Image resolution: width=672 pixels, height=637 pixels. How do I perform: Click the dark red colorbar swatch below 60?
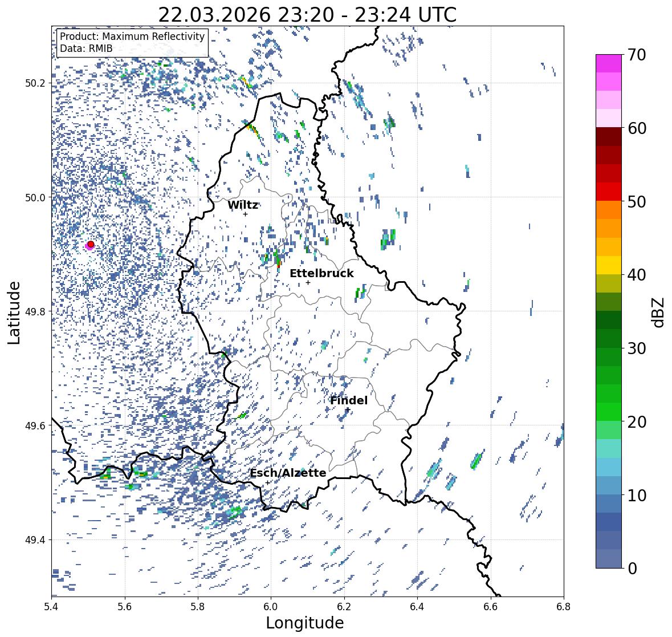click(x=609, y=137)
